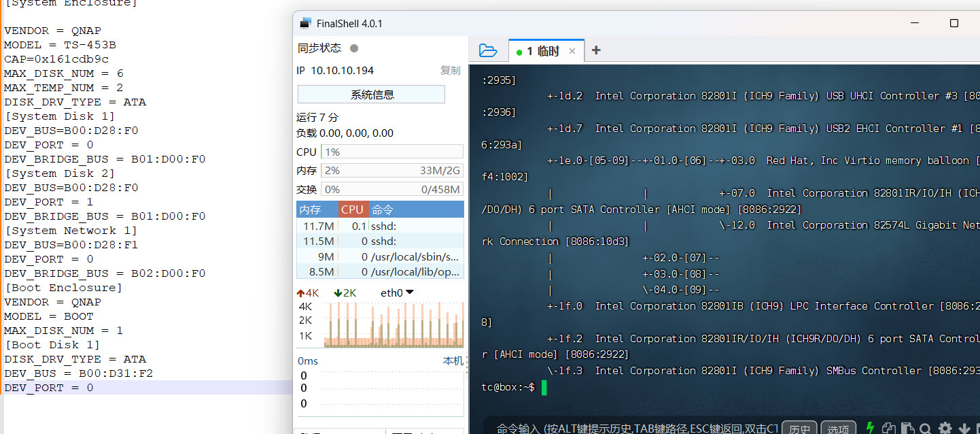Screen dimensions: 980x434
Task: Open the connection manager folder icon
Action: 488,50
